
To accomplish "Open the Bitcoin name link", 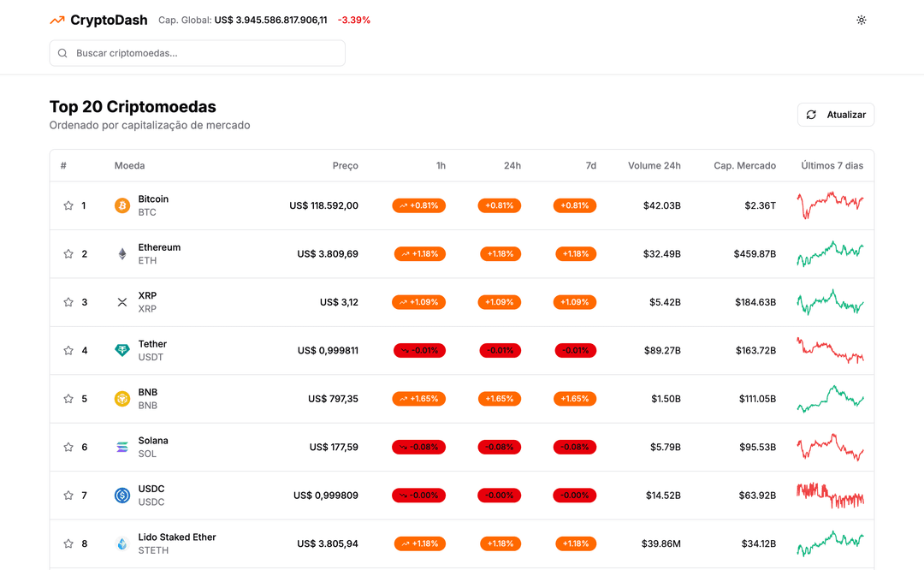I will 153,199.
